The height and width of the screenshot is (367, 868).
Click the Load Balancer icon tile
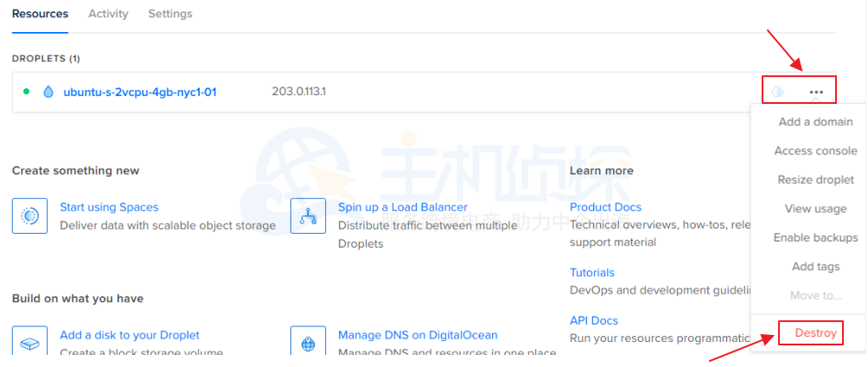[308, 216]
